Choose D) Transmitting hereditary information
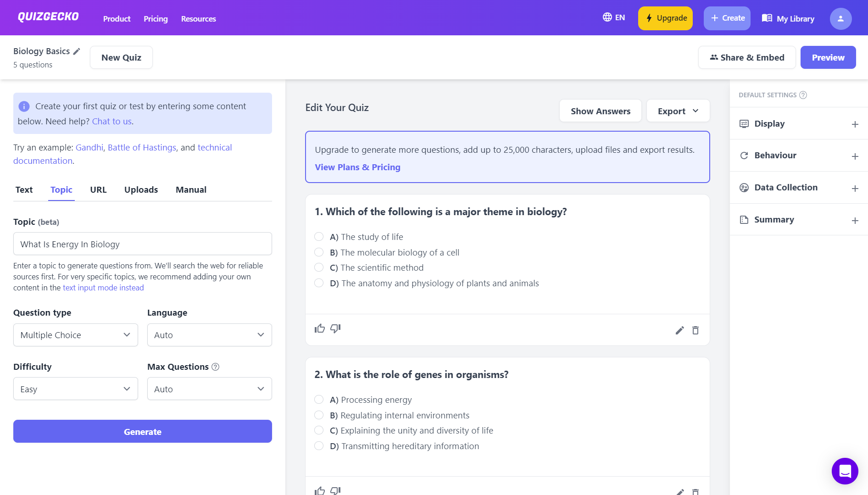 pos(319,446)
